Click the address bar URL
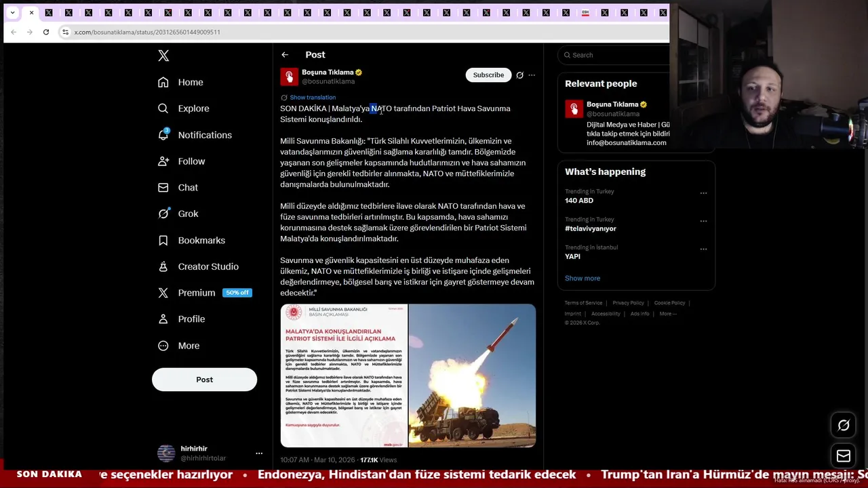This screenshot has width=868, height=488. click(147, 32)
